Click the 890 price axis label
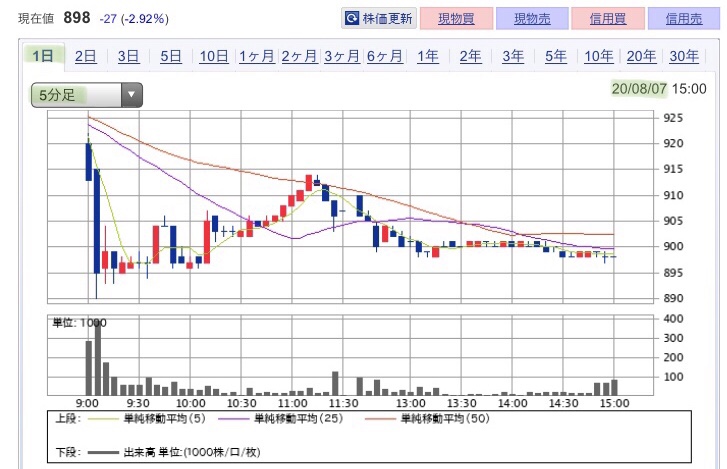727x469 pixels. pos(673,298)
